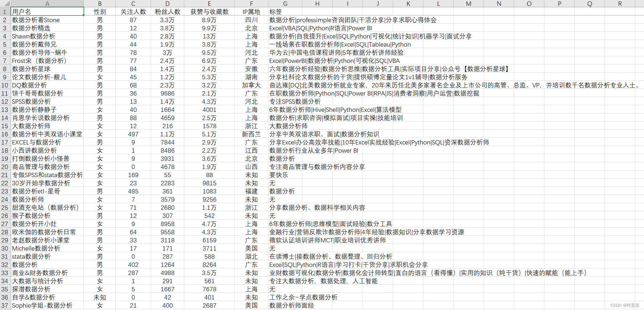Select cell '专做SPSS和stata数据分析'
The image size is (644, 310).
pos(47,175)
